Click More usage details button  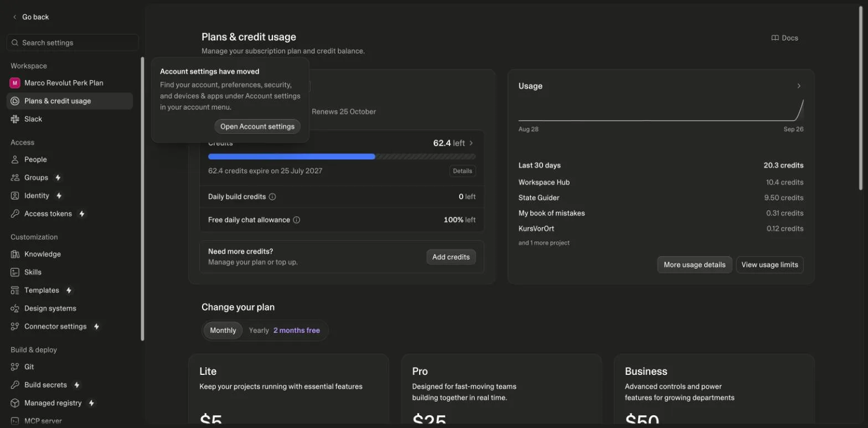[x=694, y=265]
